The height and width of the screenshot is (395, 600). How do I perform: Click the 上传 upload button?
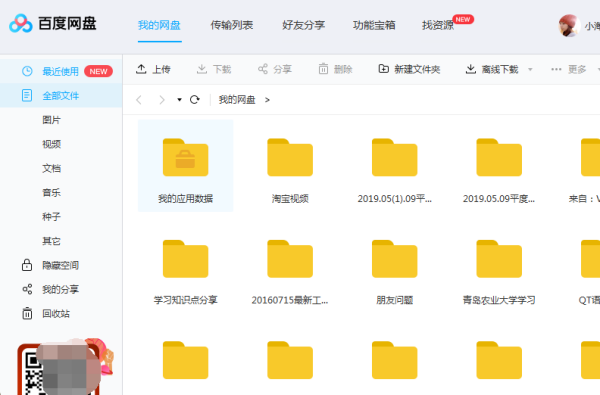(153, 69)
